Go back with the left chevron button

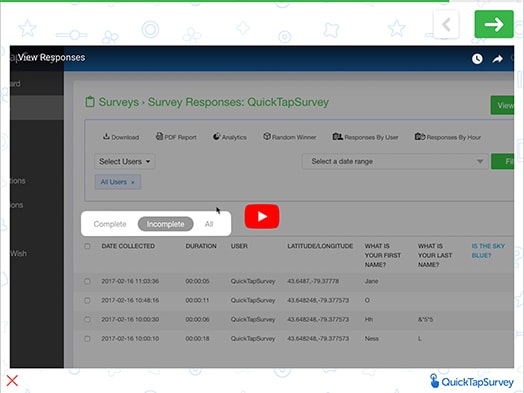pos(446,24)
